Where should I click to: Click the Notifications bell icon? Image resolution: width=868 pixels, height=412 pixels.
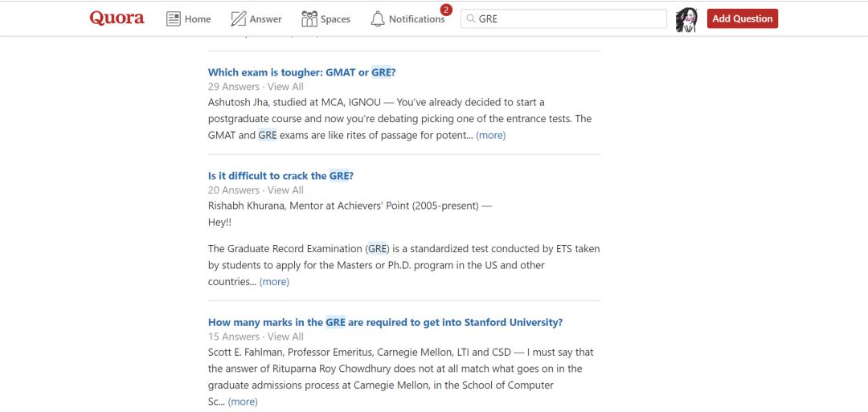[378, 18]
